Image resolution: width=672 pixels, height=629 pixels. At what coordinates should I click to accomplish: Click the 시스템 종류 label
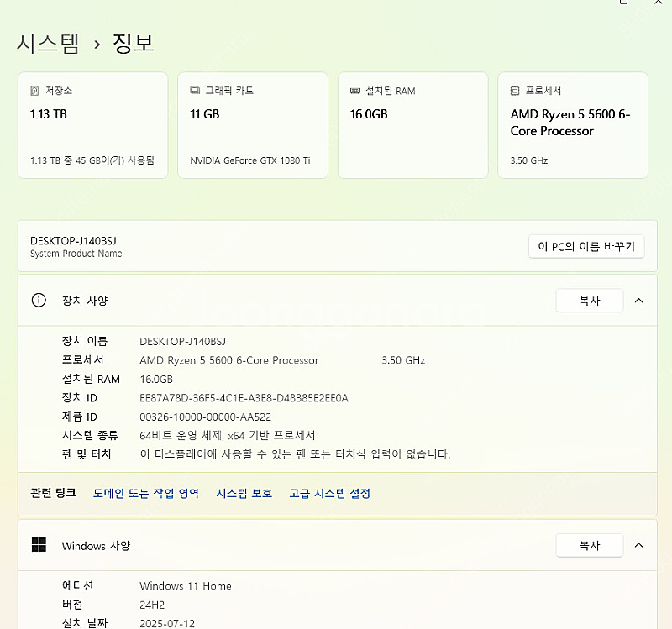click(x=90, y=436)
